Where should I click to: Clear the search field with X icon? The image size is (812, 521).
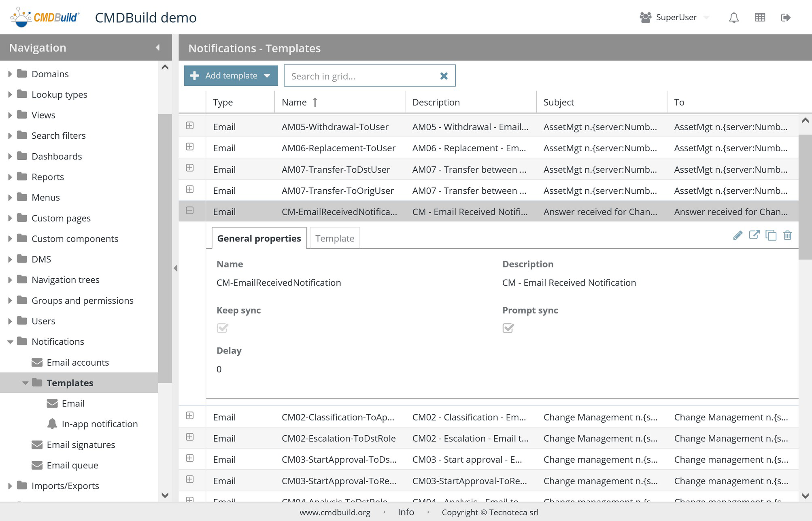pos(444,76)
